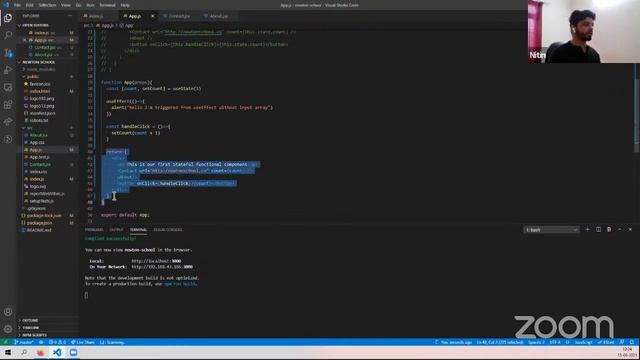Open App.test.js in the file tree

click(40, 157)
